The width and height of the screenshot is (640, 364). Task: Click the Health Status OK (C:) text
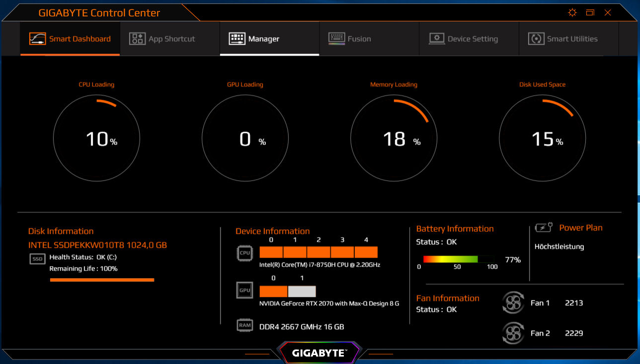(x=83, y=257)
